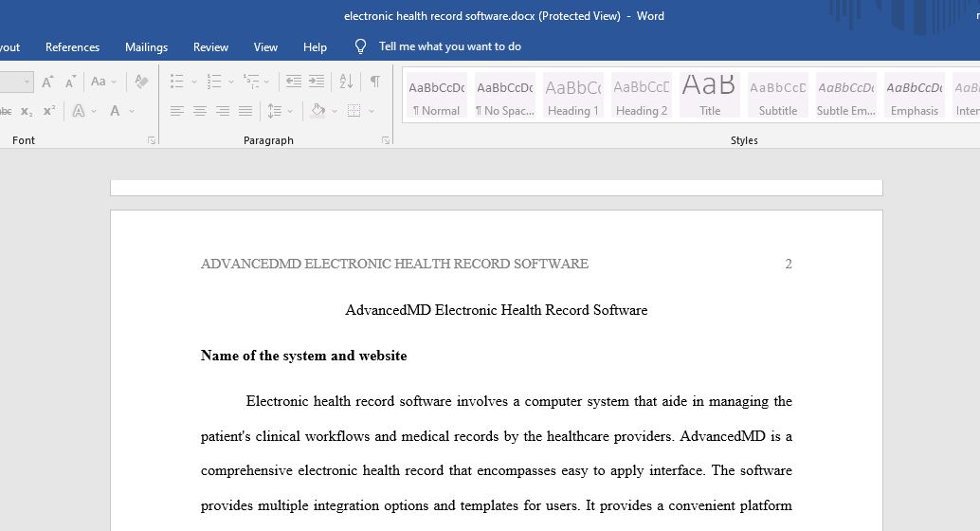Click heading Name of the system and website
The height and width of the screenshot is (531, 980).
coord(303,356)
